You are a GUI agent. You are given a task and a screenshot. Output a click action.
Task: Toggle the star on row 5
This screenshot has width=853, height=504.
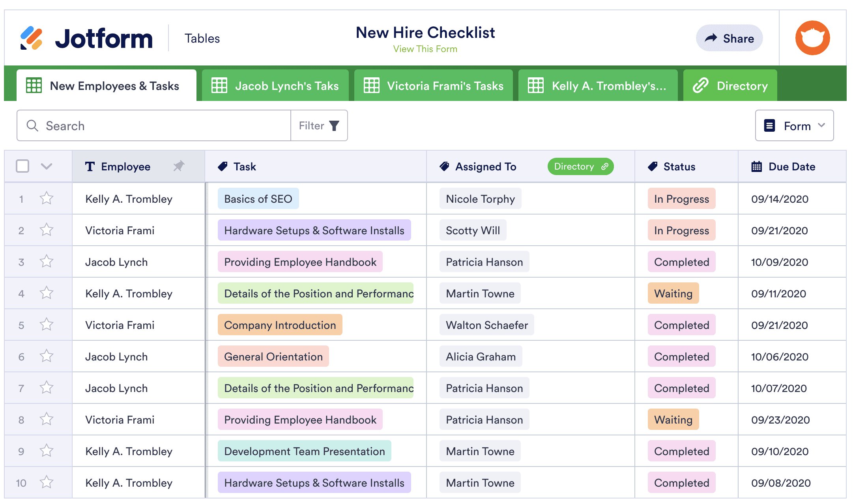(47, 325)
